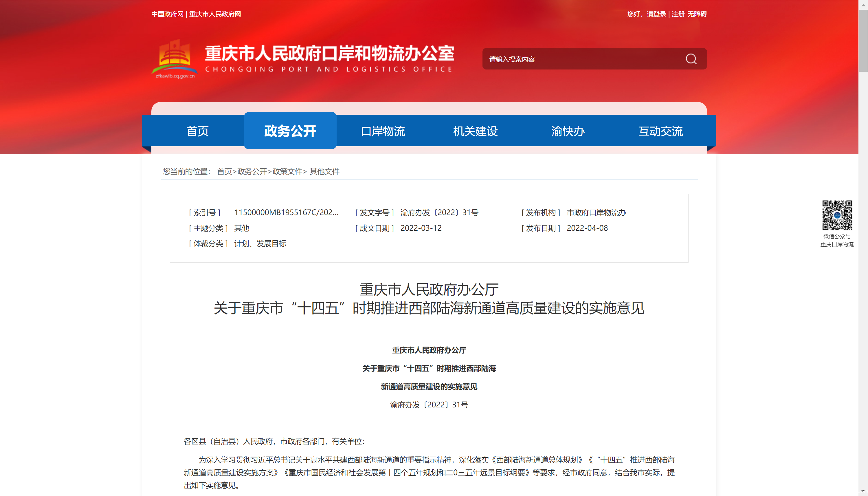The width and height of the screenshot is (868, 496).
Task: Switch to the 互动交流 tab
Action: [x=660, y=131]
